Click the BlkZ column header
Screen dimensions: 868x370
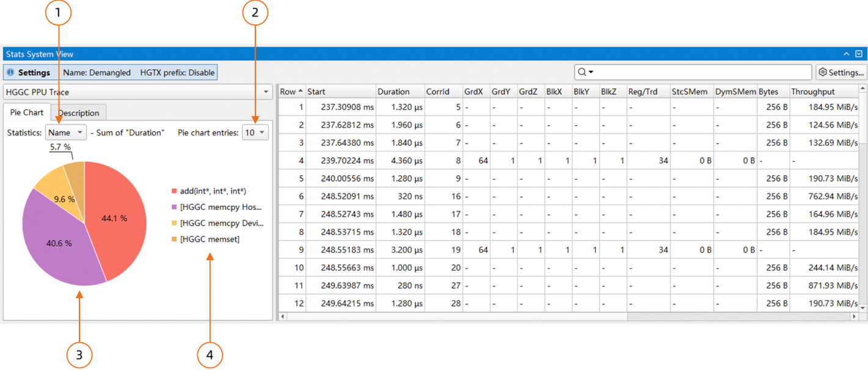point(613,92)
